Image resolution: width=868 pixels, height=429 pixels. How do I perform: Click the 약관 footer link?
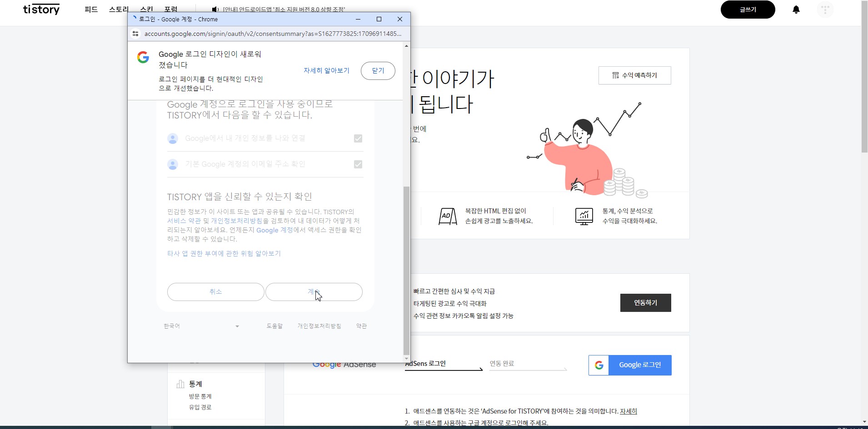click(362, 326)
